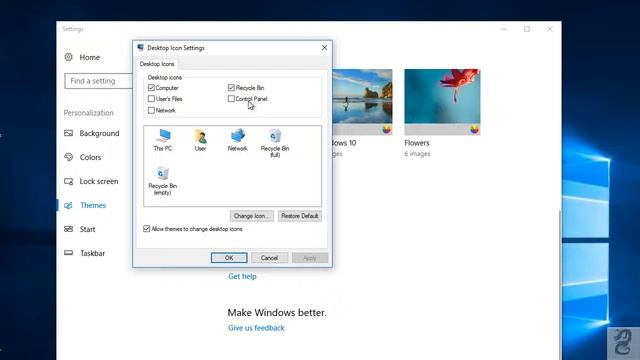640x360 pixels.
Task: Click the Cancel button in dialog
Action: 269,258
